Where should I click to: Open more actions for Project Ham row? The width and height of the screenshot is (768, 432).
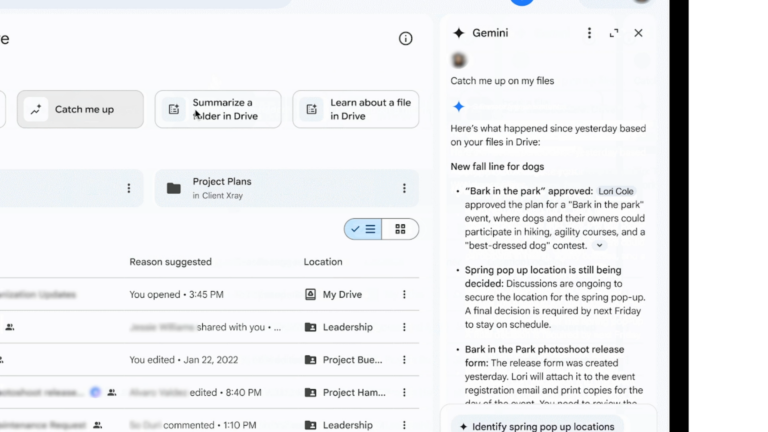[x=404, y=393]
